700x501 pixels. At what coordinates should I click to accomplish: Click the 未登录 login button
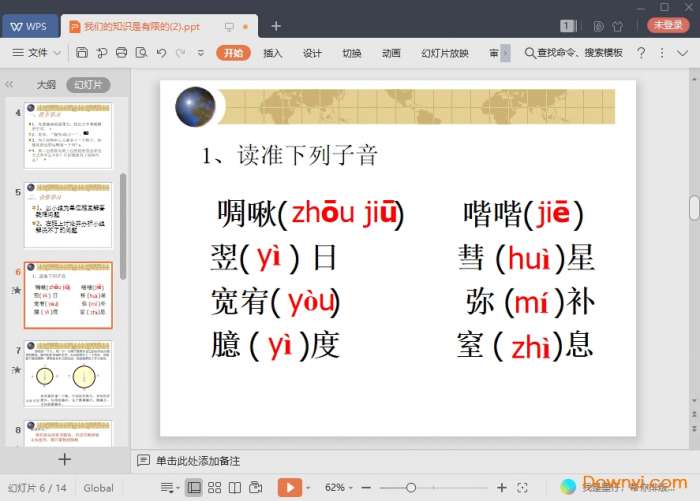(668, 25)
